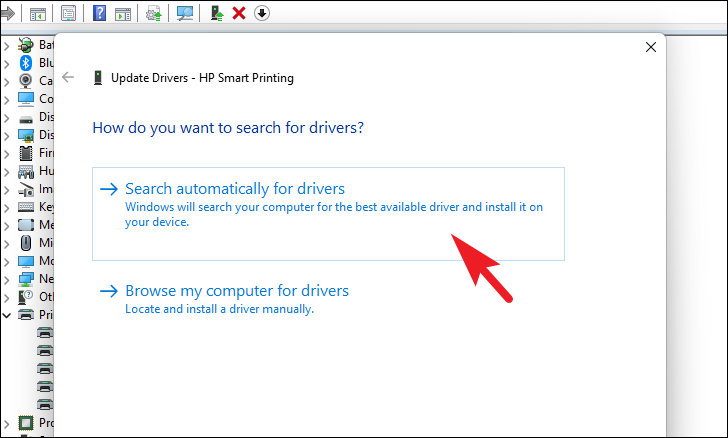Image resolution: width=728 pixels, height=438 pixels.
Task: Expand the Keyboards category chevron
Action: point(6,208)
